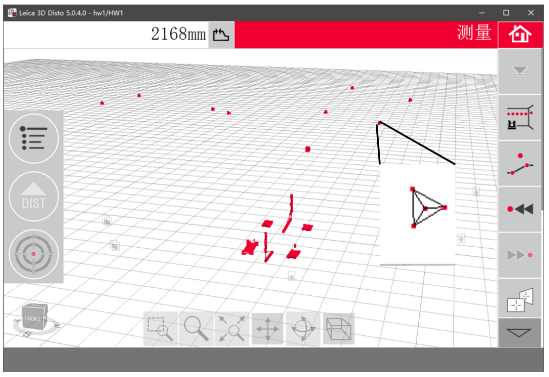This screenshot has width=549, height=377.
Task: Click the undo back point button
Action: 520,209
